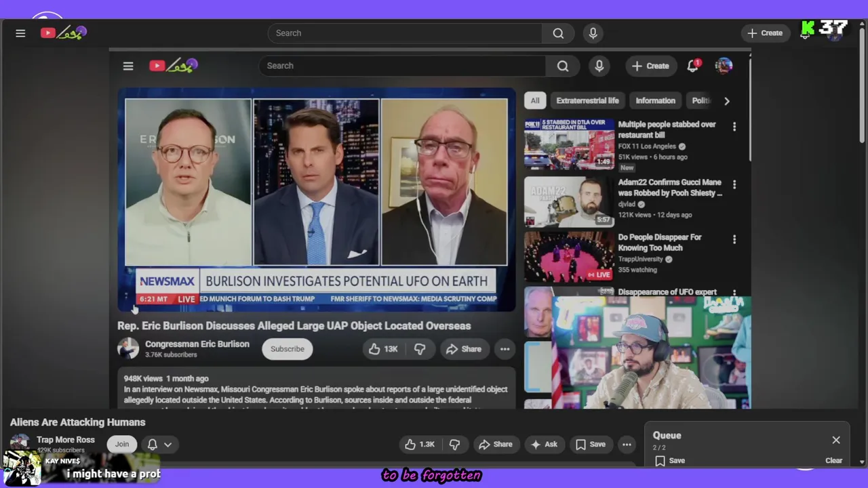Viewport: 868px width, 488px height.
Task: Click the inner search magnifier icon
Action: [563, 66]
